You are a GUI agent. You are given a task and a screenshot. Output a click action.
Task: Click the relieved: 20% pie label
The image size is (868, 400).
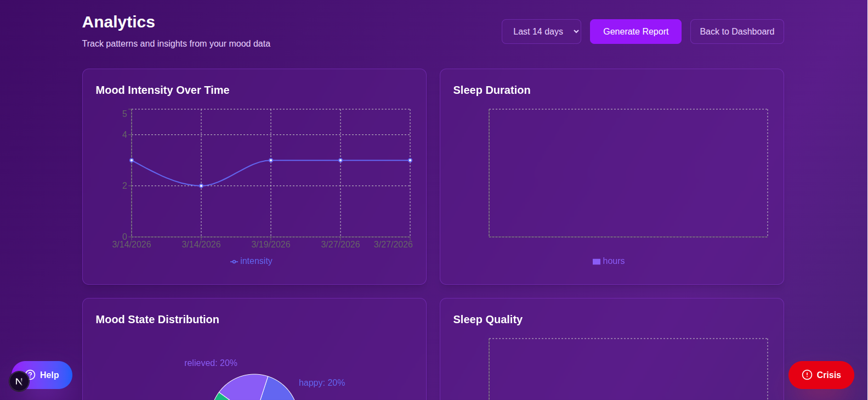point(211,363)
